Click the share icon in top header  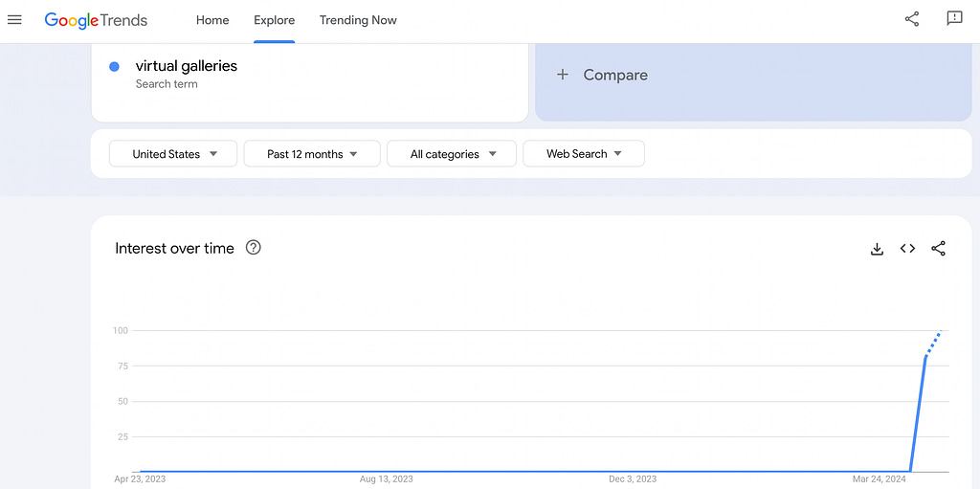[912, 19]
